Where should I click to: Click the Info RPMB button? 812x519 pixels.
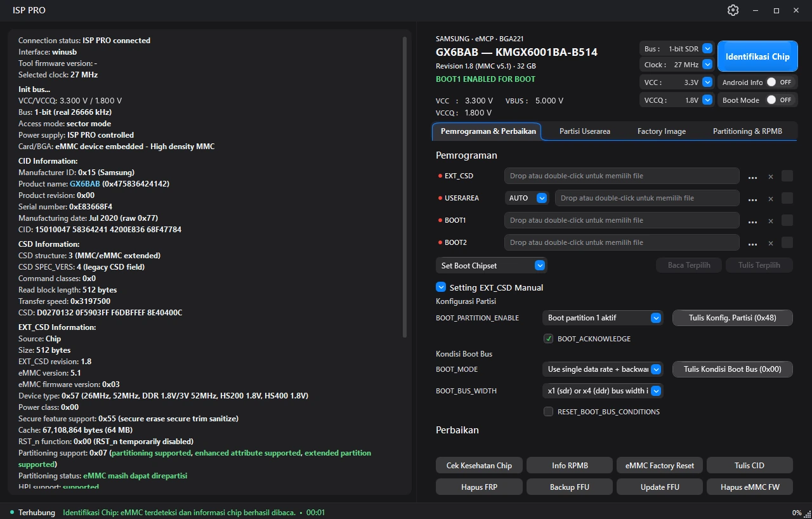[x=570, y=466]
